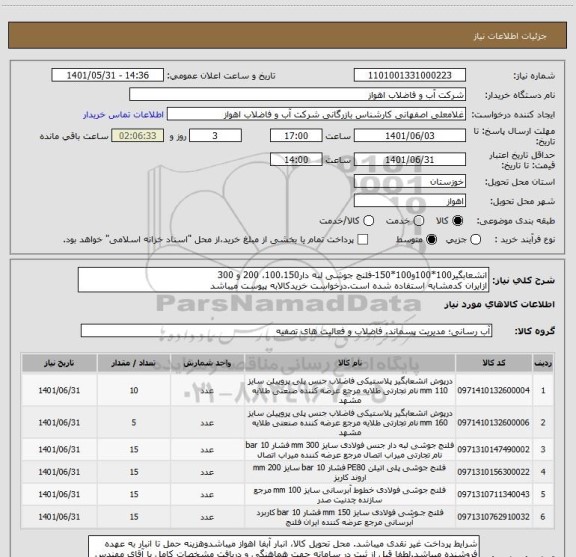The image size is (576, 557).
Task: Click the 300 mm steel flange item name
Action: pos(350,450)
